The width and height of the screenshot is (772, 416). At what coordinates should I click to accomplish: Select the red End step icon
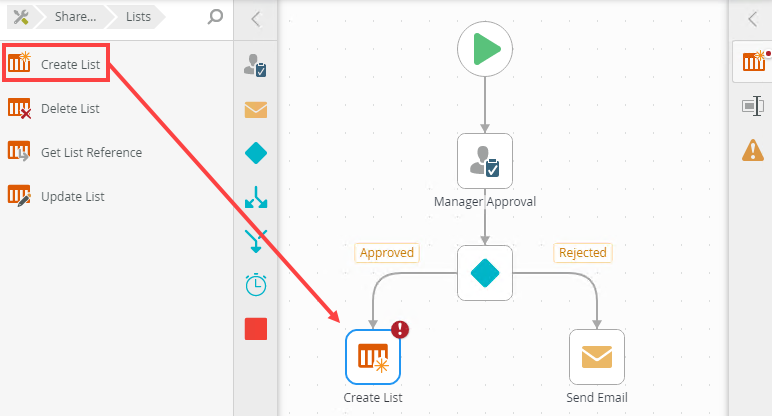(x=256, y=329)
